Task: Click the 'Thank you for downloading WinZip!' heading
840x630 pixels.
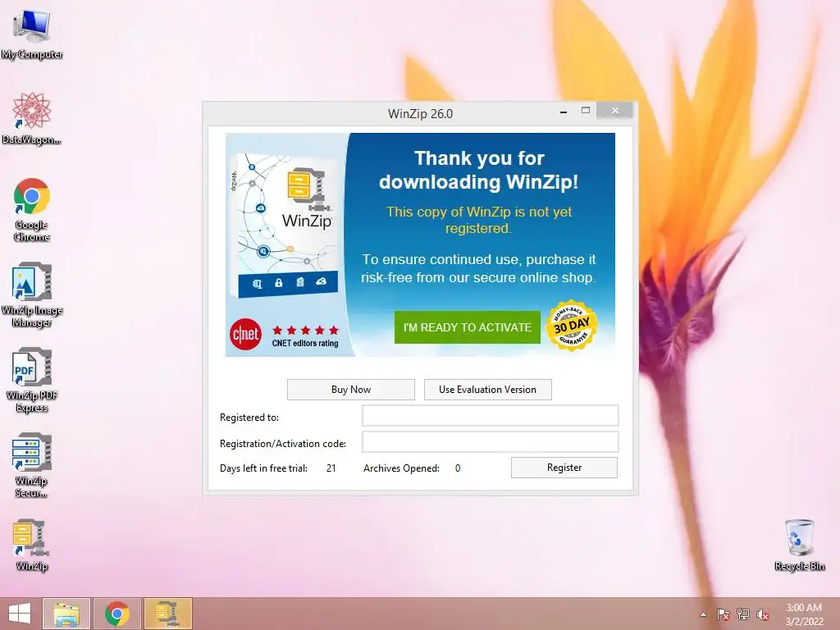Action: 479,170
